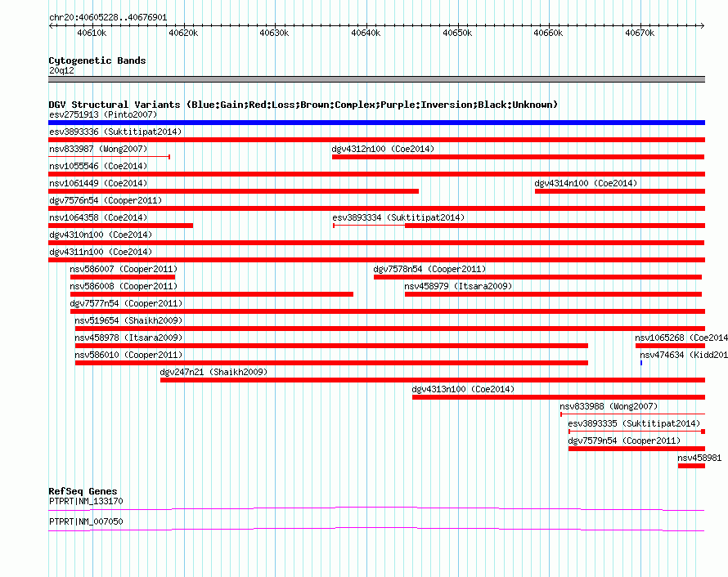
Task: Click the red nsv586007 loss bar
Action: pyautogui.click(x=123, y=277)
